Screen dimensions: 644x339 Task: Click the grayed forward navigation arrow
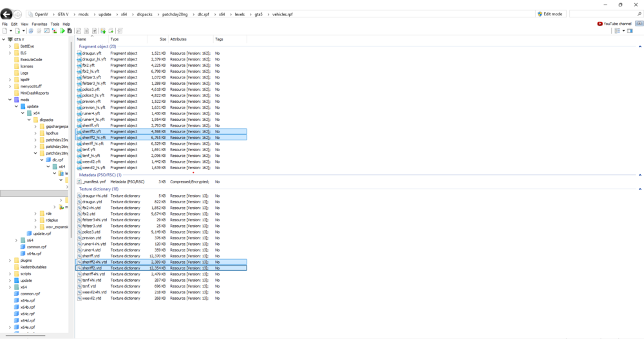pyautogui.click(x=17, y=14)
